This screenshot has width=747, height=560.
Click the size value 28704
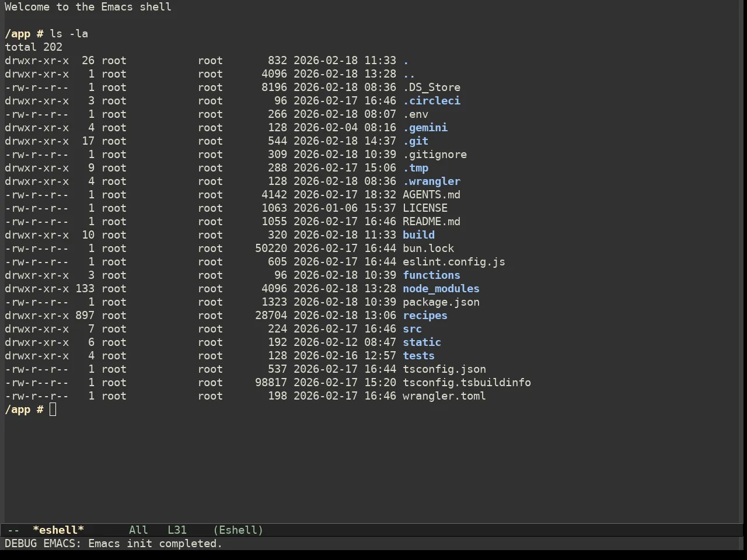(271, 316)
